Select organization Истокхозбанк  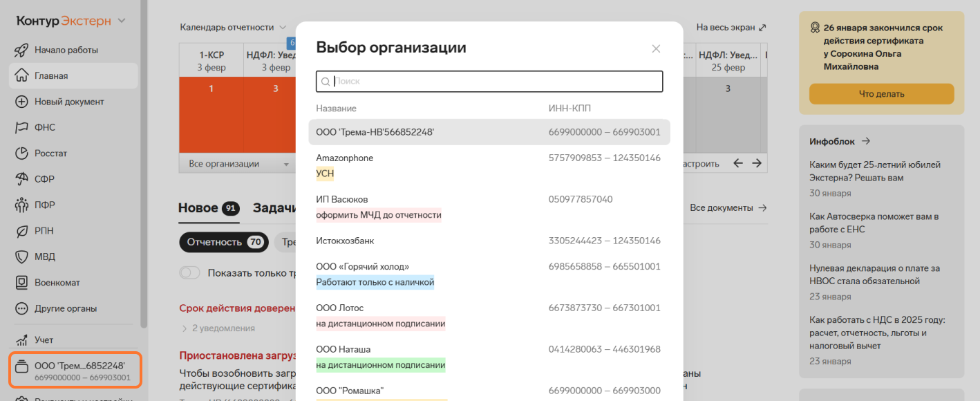pyautogui.click(x=489, y=241)
